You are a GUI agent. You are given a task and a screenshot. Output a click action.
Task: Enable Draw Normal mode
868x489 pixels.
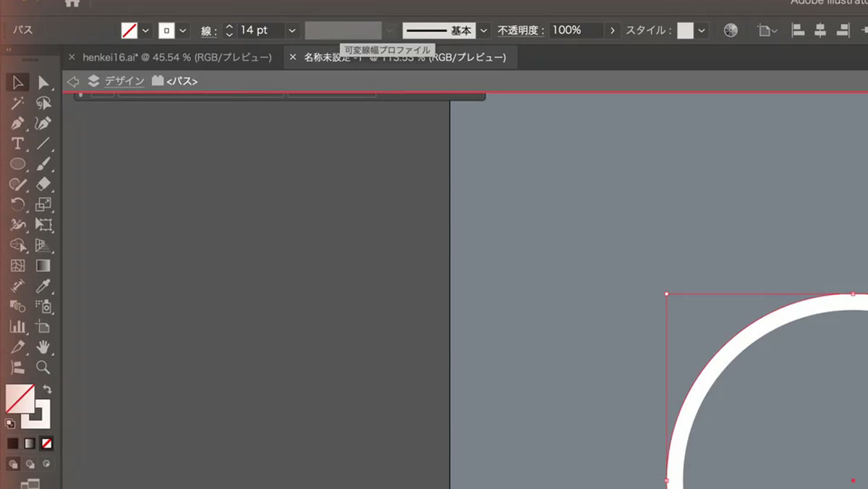[x=13, y=464]
